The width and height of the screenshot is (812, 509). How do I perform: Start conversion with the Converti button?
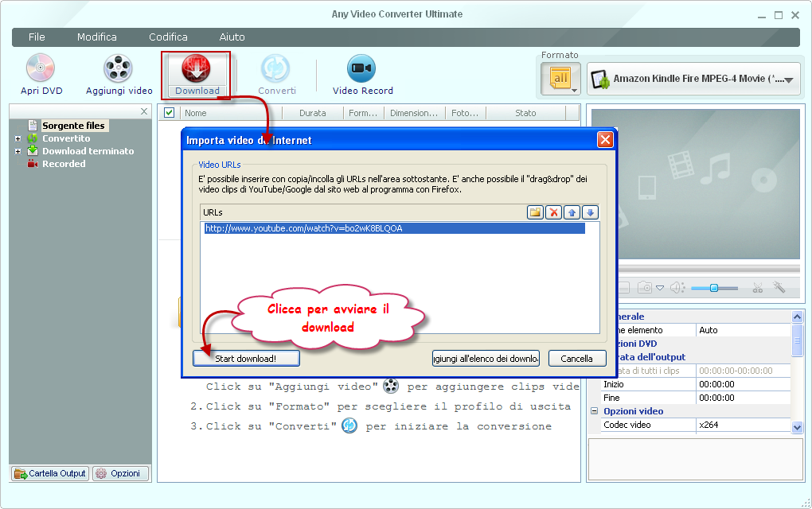tap(276, 76)
